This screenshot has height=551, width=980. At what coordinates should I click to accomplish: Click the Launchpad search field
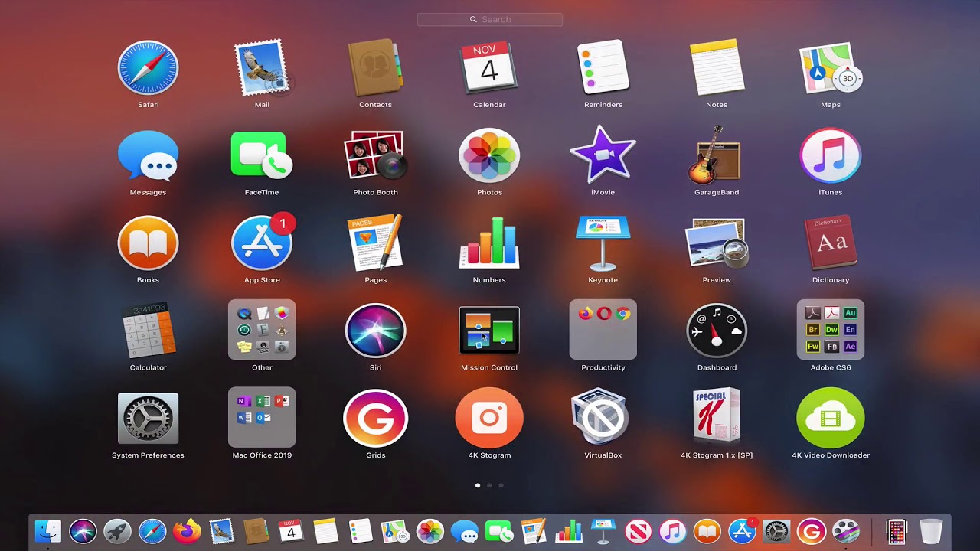(x=490, y=19)
